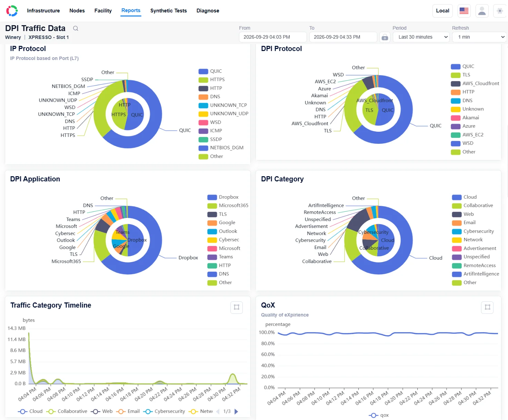Click the camera snapshot icon
Screen dimensions: 508x420
(385, 37)
